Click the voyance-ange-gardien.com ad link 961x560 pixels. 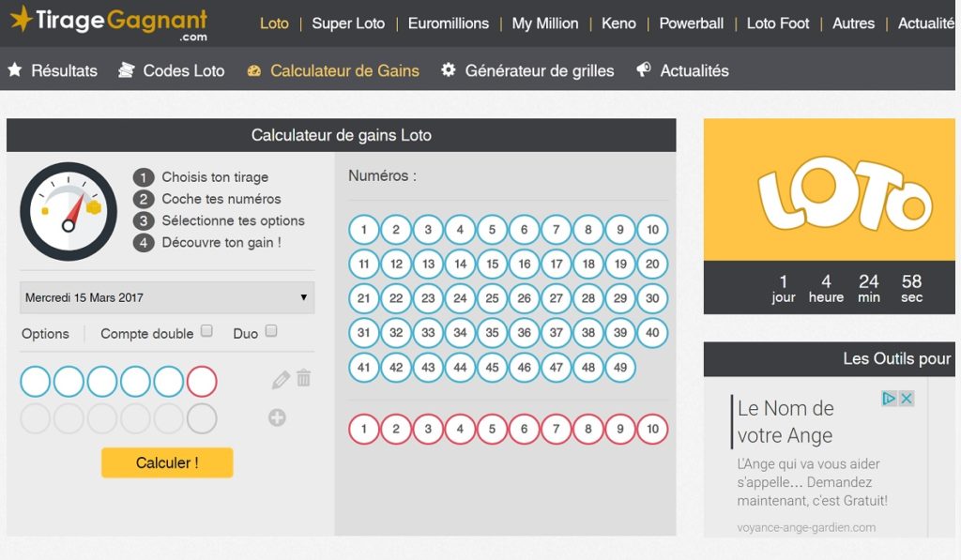tap(806, 527)
